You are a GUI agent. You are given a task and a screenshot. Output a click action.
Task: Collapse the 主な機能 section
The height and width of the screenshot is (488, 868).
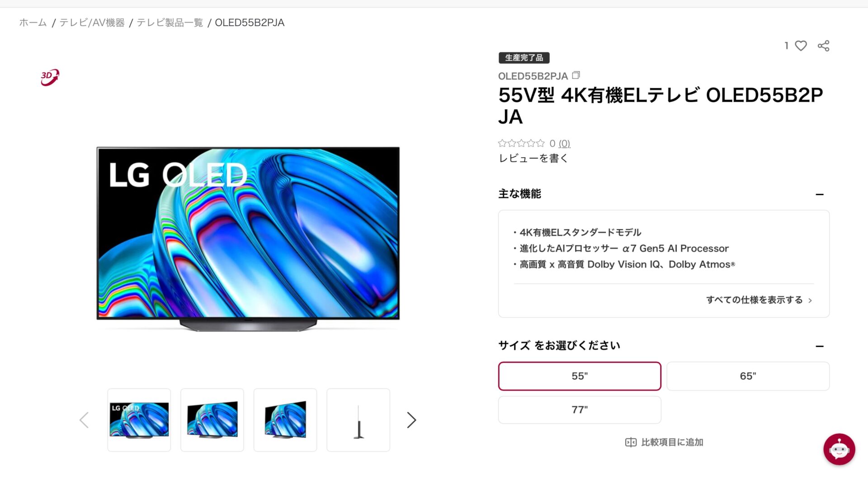[x=820, y=194]
